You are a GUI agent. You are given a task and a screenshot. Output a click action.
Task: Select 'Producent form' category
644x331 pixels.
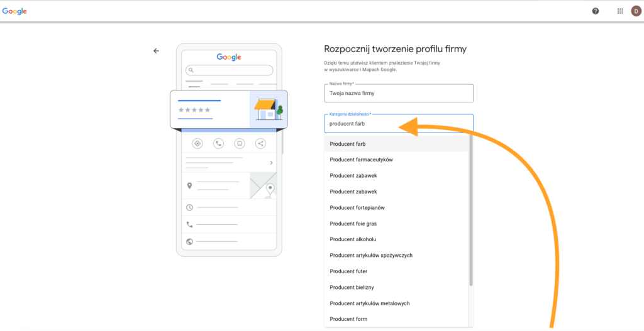tap(396, 318)
